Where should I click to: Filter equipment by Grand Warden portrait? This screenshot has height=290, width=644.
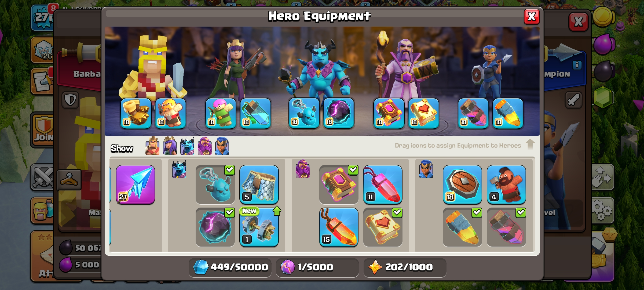205,146
